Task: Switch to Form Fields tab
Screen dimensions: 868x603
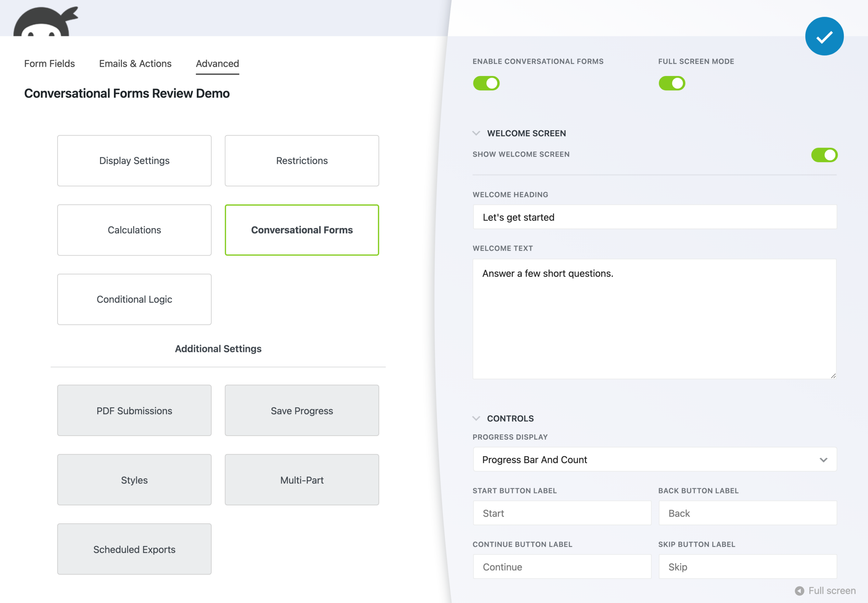Action: [x=50, y=63]
